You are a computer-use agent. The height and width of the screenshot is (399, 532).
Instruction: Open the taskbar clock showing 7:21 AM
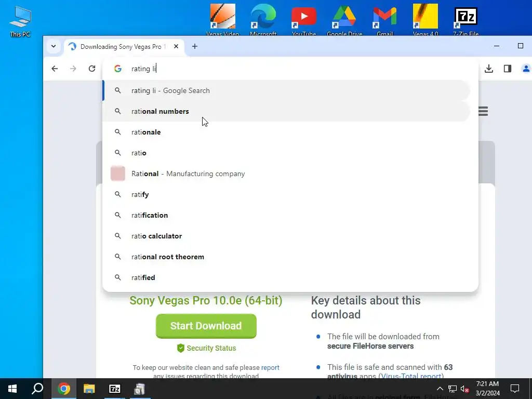pyautogui.click(x=487, y=389)
